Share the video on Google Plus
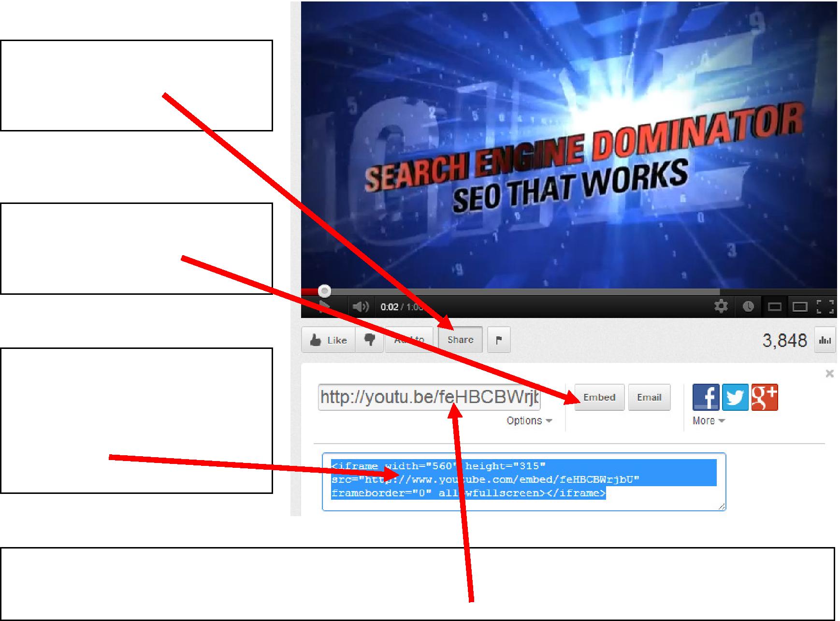The image size is (840, 621). [x=765, y=397]
